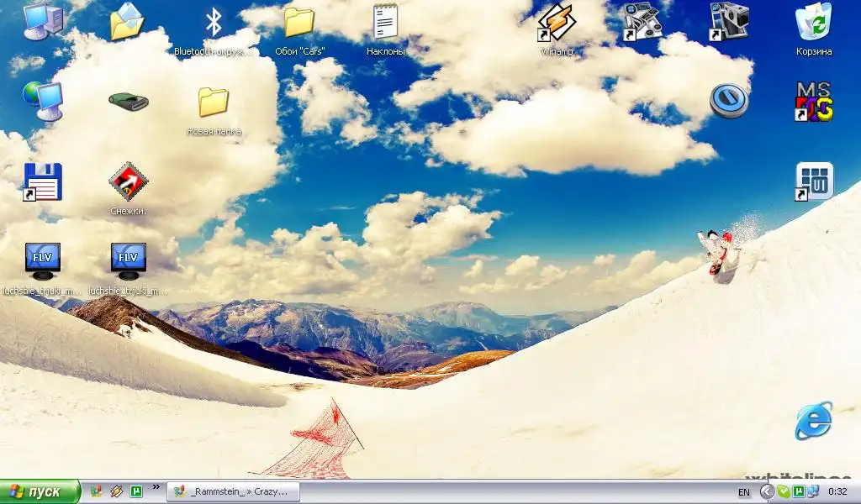The image size is (861, 504).
Task: Select the My Computer desktop icon
Action: pyautogui.click(x=42, y=21)
